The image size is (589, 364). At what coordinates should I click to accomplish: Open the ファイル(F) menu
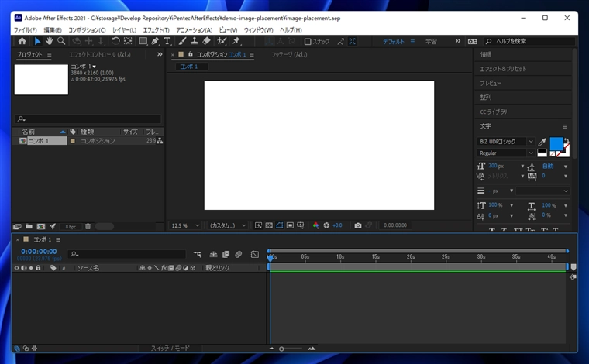(25, 30)
